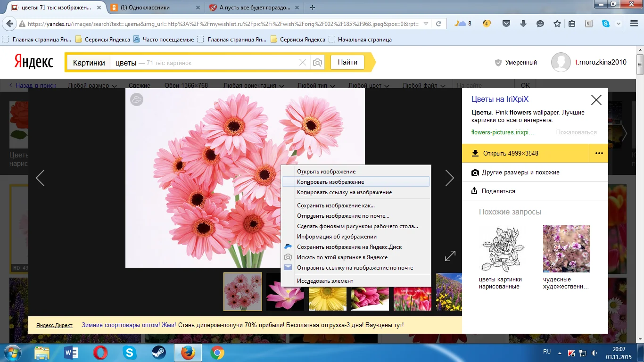Choose Сохранить изображение на Яндекс.Диск

(349, 247)
